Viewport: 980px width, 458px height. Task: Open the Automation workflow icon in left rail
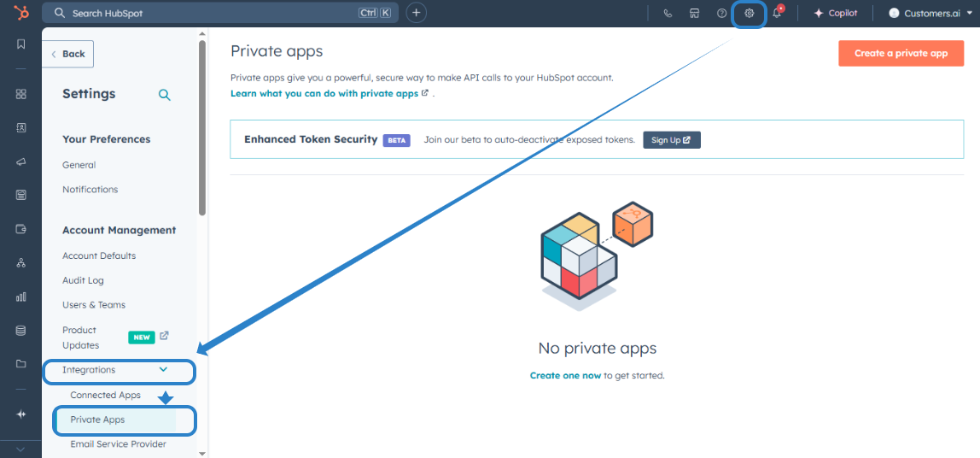[x=20, y=263]
